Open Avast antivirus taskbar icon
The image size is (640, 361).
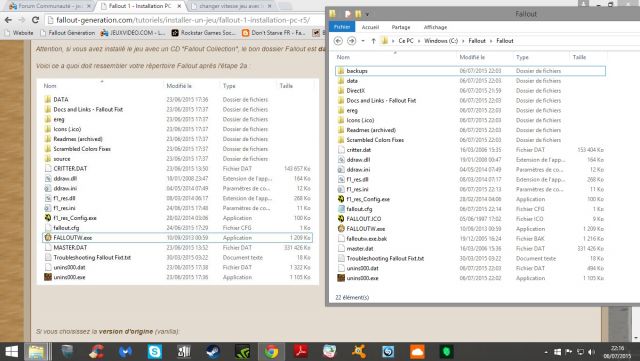(359, 352)
